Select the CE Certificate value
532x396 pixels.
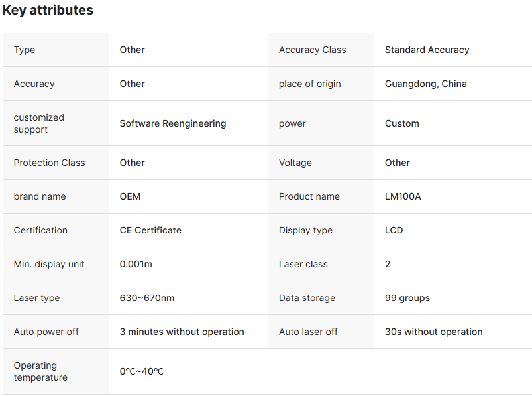(x=150, y=230)
